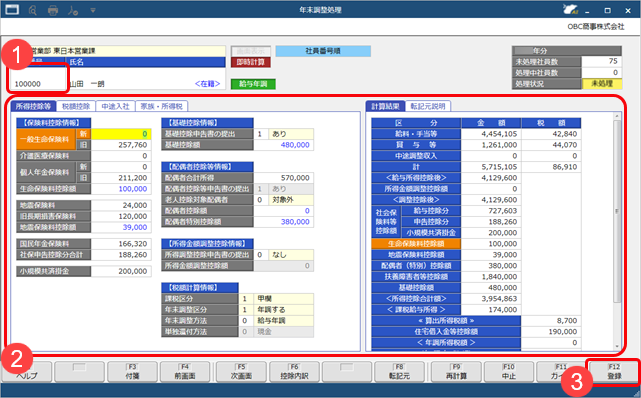
Task: Click the 賞与等 amount 1,261,000
Action: pyautogui.click(x=491, y=145)
